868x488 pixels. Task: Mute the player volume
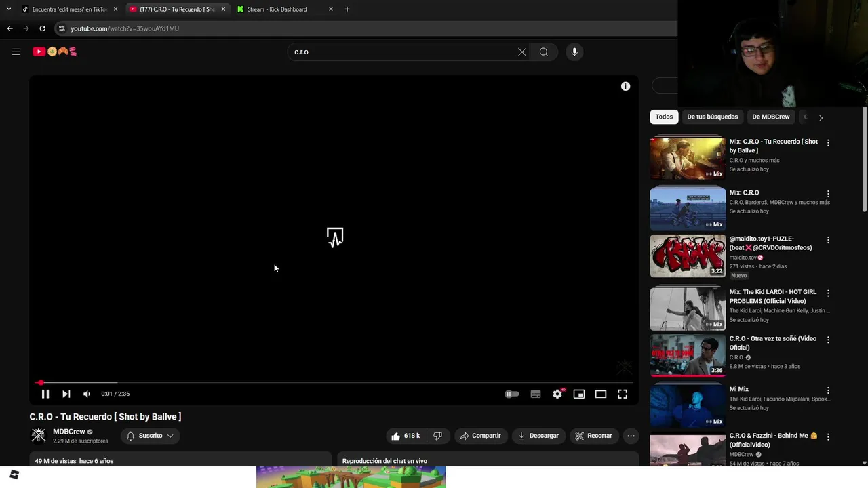click(x=87, y=394)
